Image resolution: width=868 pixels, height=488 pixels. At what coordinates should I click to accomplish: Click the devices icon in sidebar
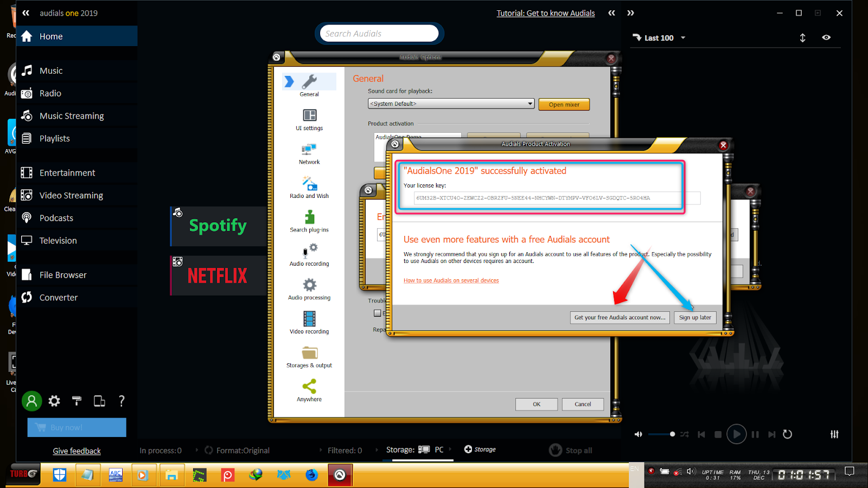(99, 401)
